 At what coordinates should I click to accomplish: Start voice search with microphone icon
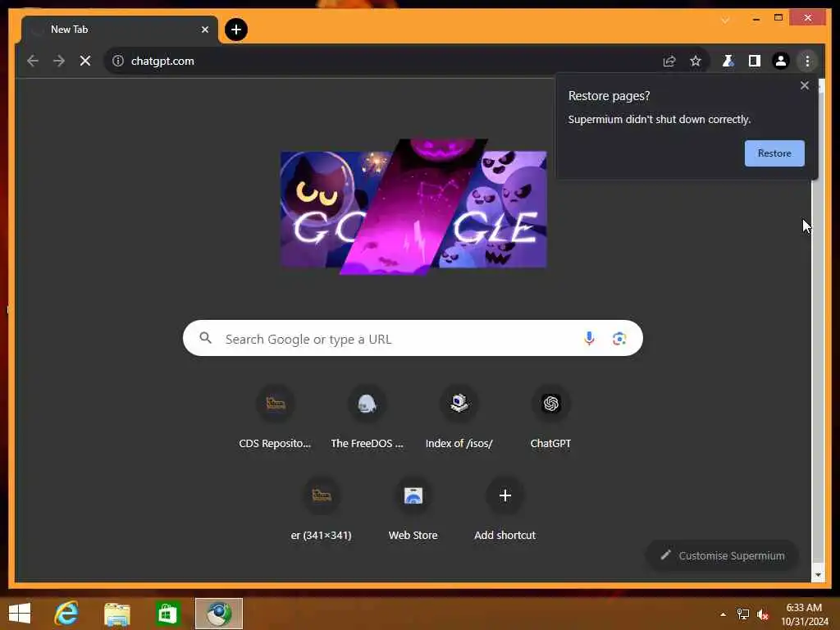point(589,338)
